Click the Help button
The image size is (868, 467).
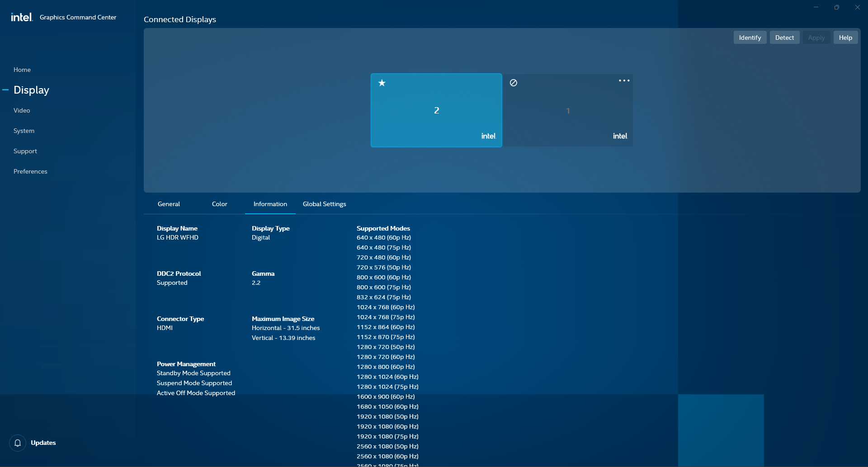(845, 38)
